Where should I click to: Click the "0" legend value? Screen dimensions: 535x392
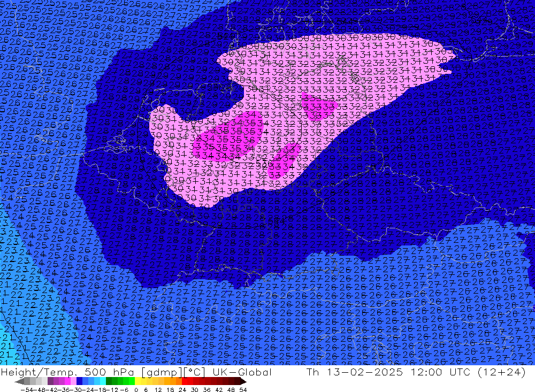click(x=136, y=390)
